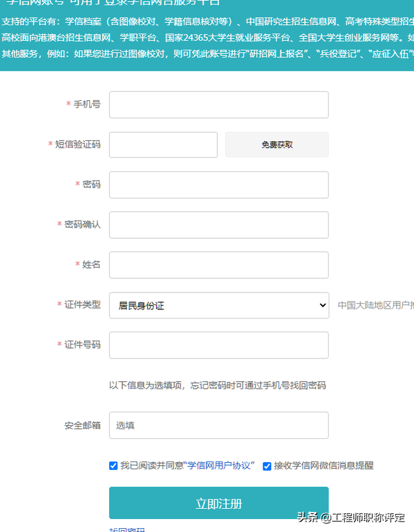This screenshot has width=414, height=532.
Task: Select the 密码 entry field
Action: coord(219,185)
